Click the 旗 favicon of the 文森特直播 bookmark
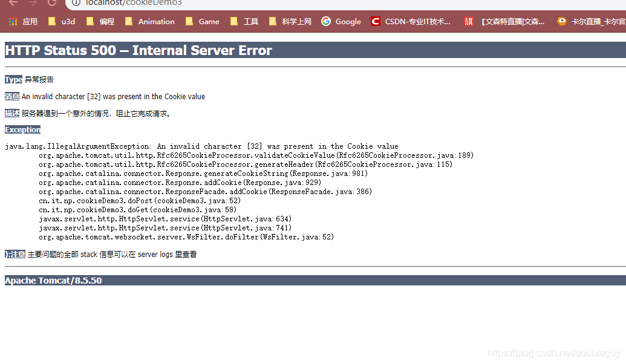Image resolution: width=626 pixels, height=364 pixels. pos(469,21)
